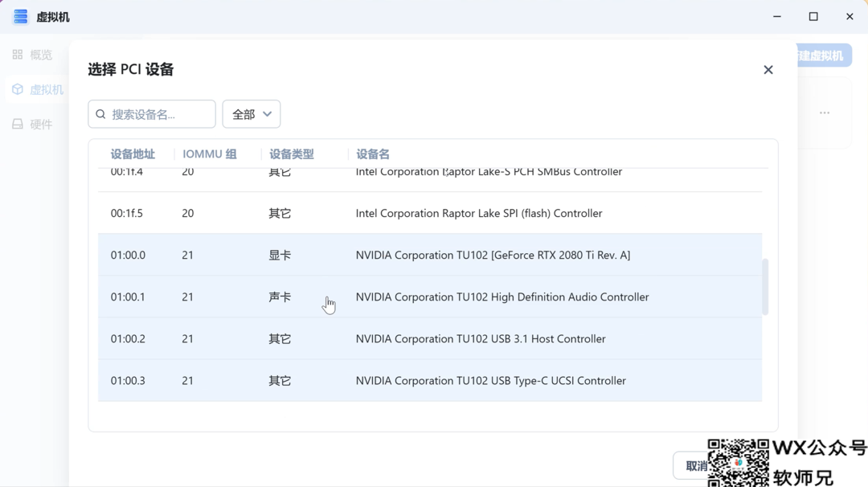Click the 新建虚拟机 button behind dialog

click(x=823, y=56)
